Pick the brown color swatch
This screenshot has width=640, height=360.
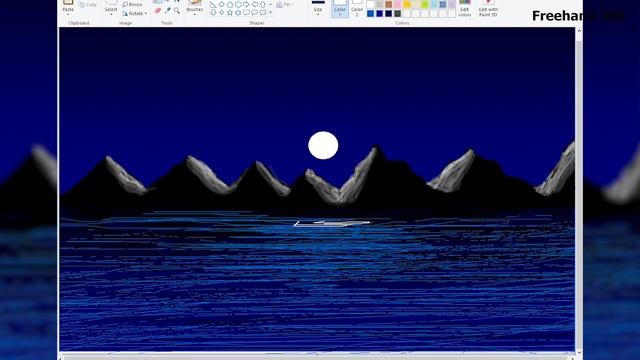point(389,4)
